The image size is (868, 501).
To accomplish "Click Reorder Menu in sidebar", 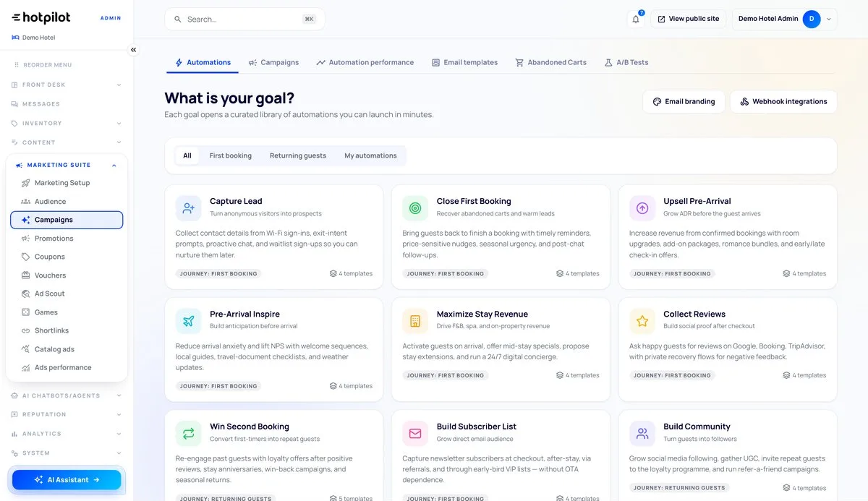I will pos(42,65).
